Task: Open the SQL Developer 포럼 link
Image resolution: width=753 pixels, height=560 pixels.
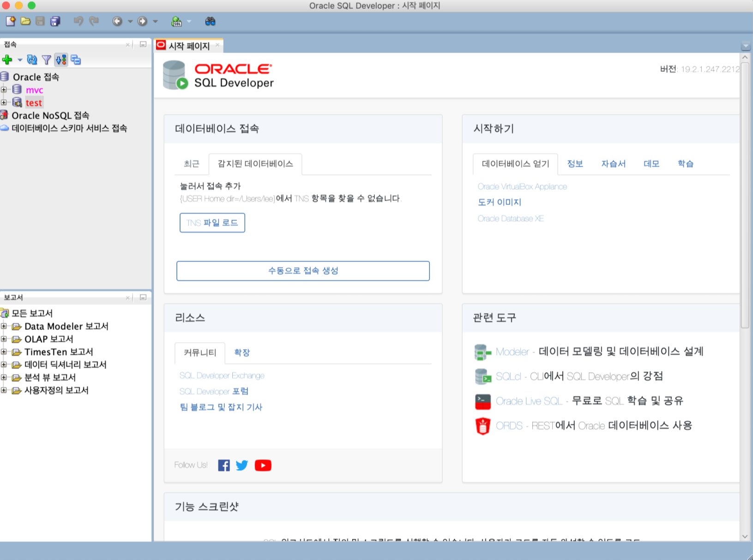Action: tap(214, 392)
